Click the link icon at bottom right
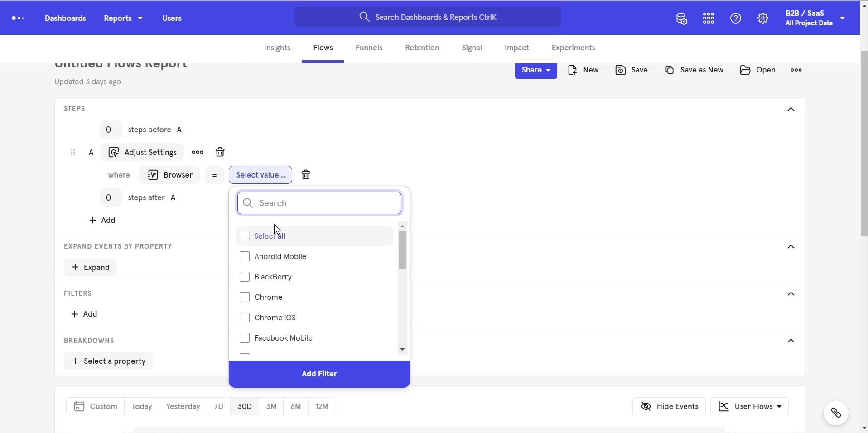 click(x=836, y=413)
